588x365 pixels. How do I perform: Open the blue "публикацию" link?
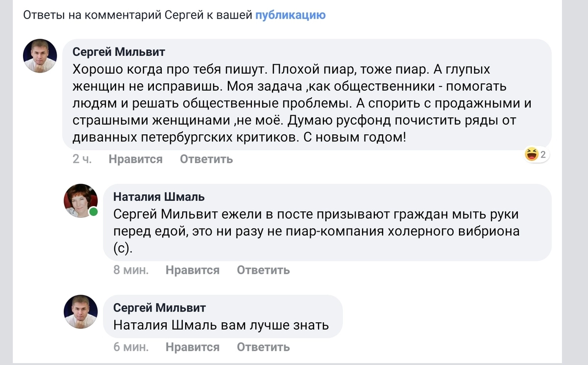(290, 15)
